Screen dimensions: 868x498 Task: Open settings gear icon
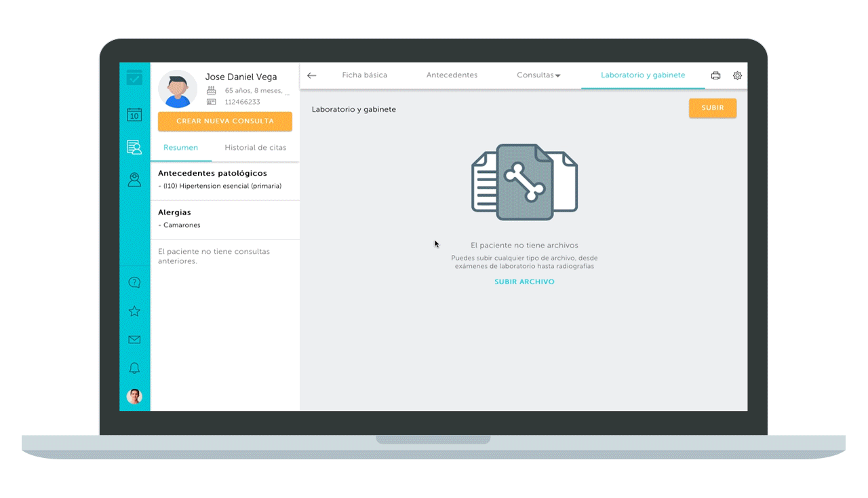[x=737, y=75]
